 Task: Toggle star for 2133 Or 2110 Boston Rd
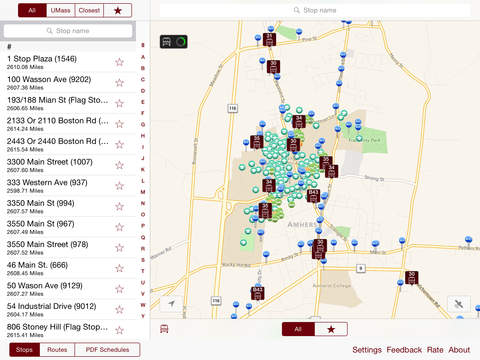tap(119, 124)
